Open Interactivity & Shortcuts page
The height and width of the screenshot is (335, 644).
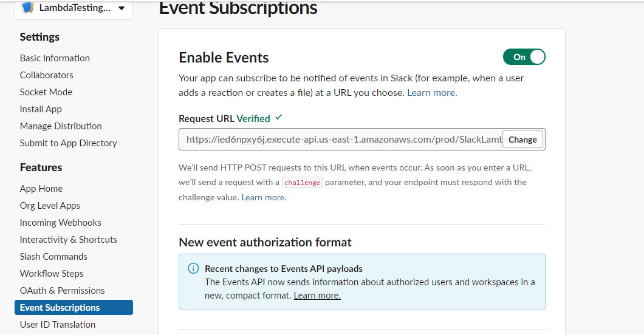(68, 240)
